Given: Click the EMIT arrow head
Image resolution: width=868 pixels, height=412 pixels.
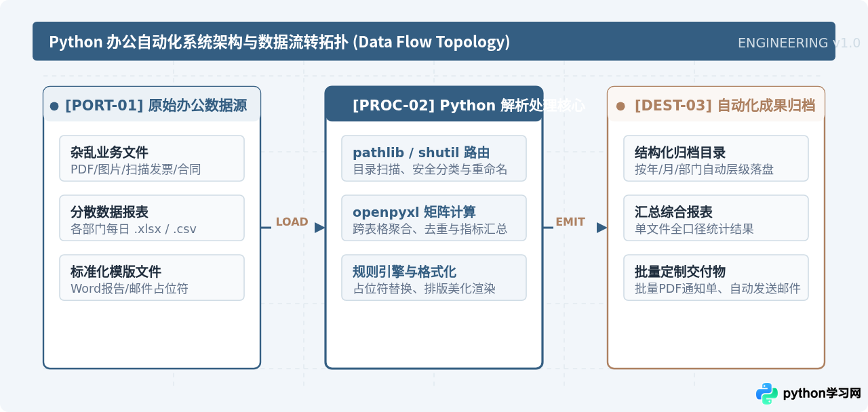Looking at the screenshot, I should [601, 228].
